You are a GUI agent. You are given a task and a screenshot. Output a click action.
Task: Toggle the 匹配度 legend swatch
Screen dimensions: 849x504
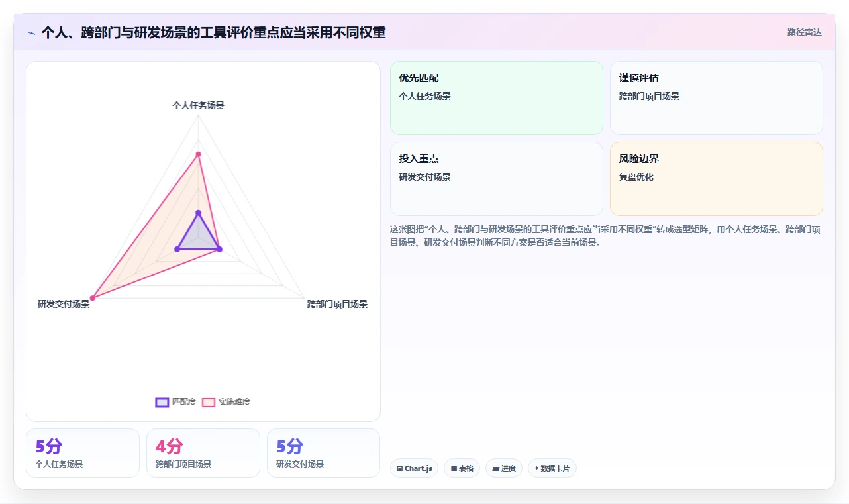[x=162, y=402]
